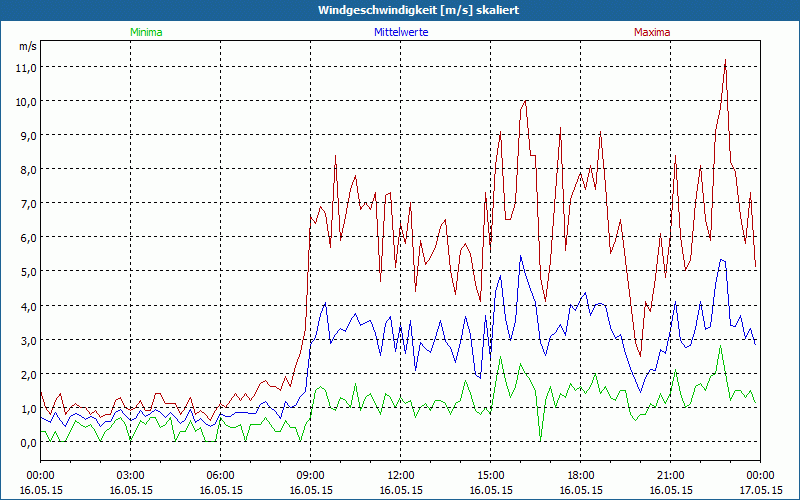Click the 21:00 time marker

pyautogui.click(x=670, y=475)
